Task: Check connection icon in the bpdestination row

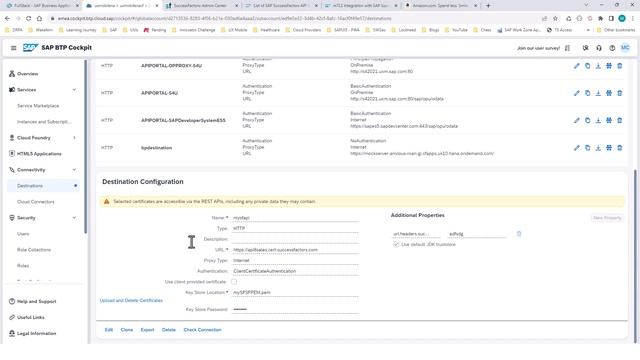Action: tap(609, 148)
